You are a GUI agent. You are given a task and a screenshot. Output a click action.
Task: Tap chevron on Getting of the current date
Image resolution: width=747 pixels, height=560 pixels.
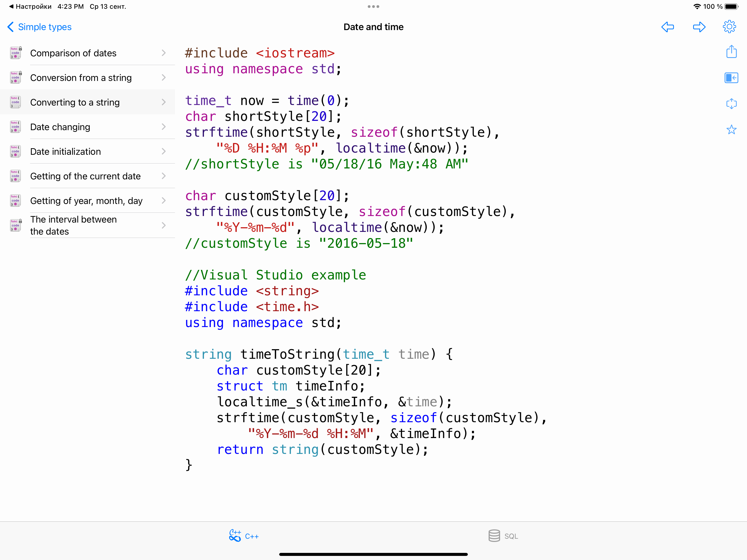(x=164, y=176)
